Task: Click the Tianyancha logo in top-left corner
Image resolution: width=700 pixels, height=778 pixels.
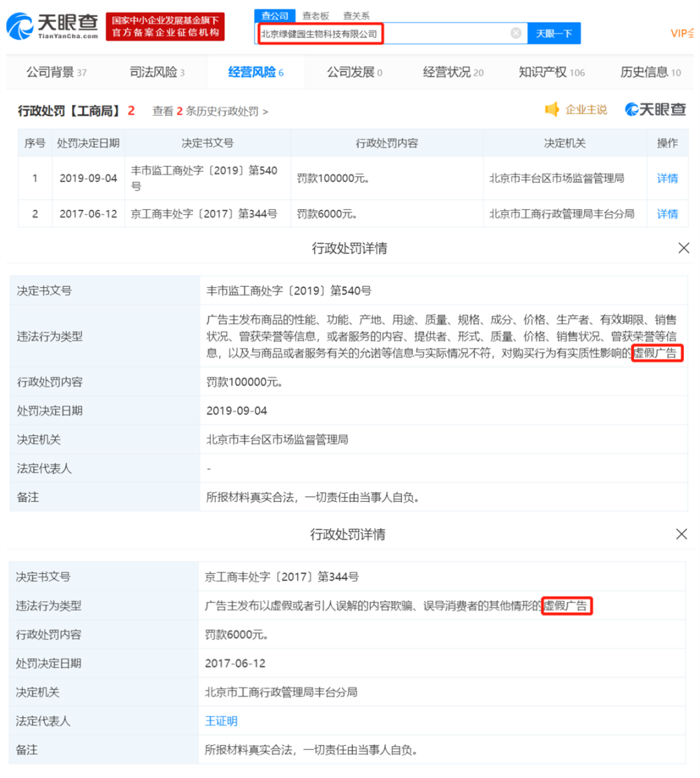Action: (51, 27)
